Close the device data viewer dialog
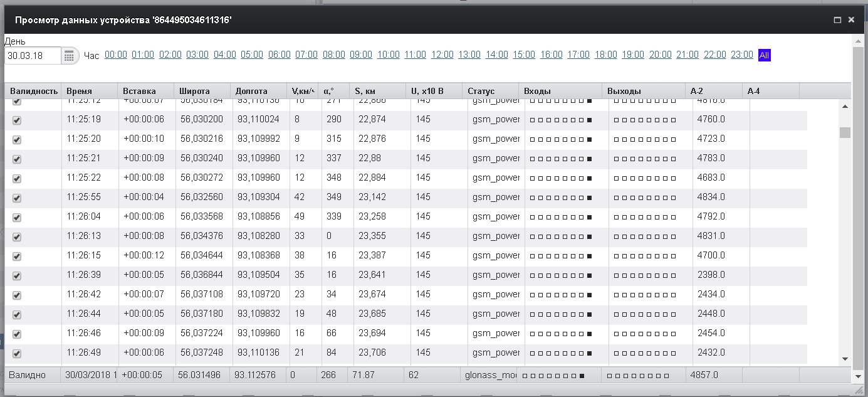 click(x=851, y=20)
